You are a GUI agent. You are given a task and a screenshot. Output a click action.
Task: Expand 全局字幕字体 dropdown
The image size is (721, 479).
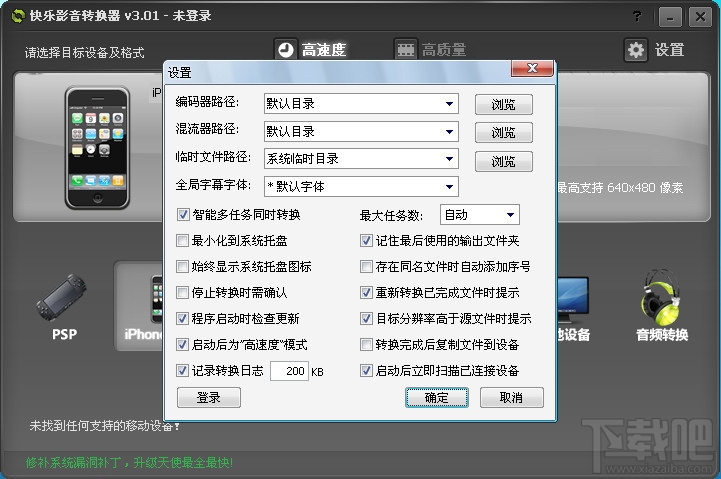pyautogui.click(x=449, y=187)
